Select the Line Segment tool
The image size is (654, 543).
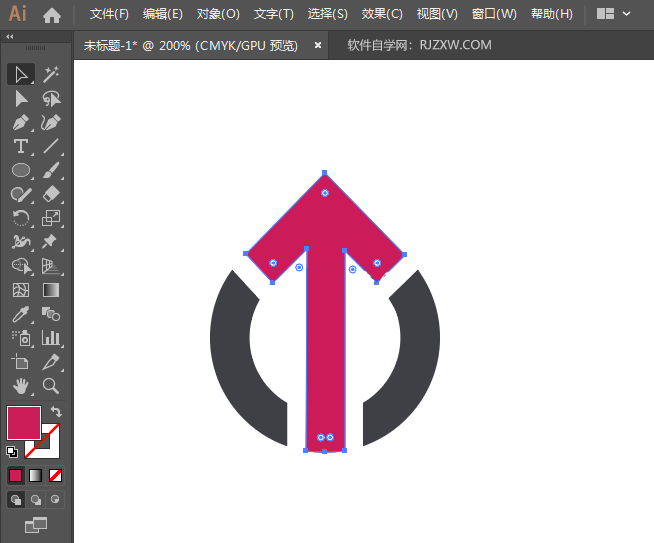51,146
